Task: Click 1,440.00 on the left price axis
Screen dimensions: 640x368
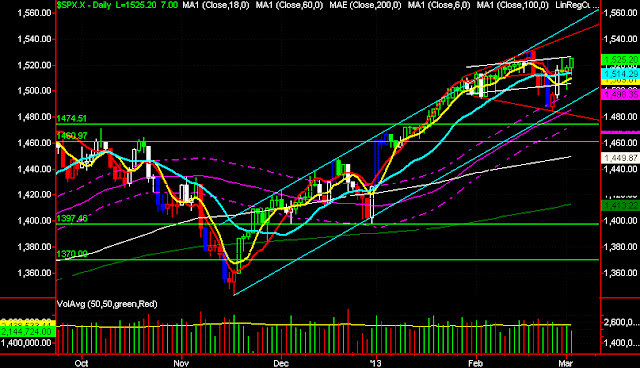Action: tap(34, 169)
